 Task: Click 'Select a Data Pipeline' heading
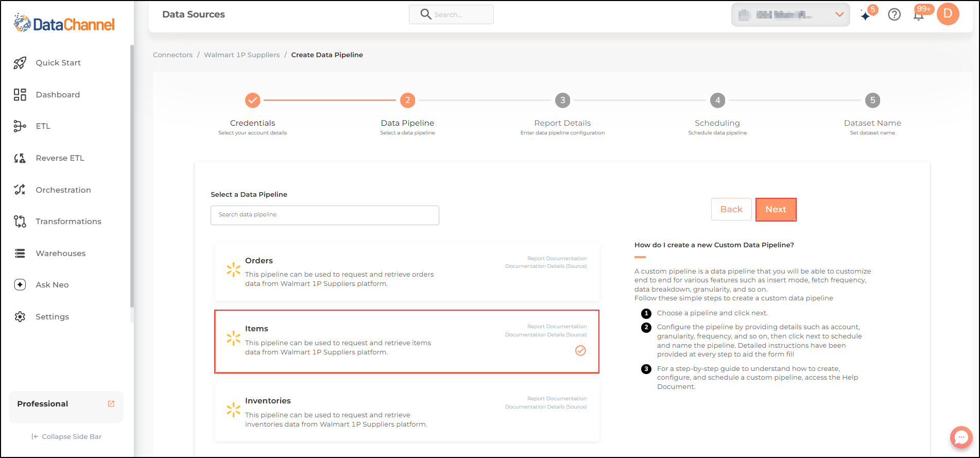[249, 195]
